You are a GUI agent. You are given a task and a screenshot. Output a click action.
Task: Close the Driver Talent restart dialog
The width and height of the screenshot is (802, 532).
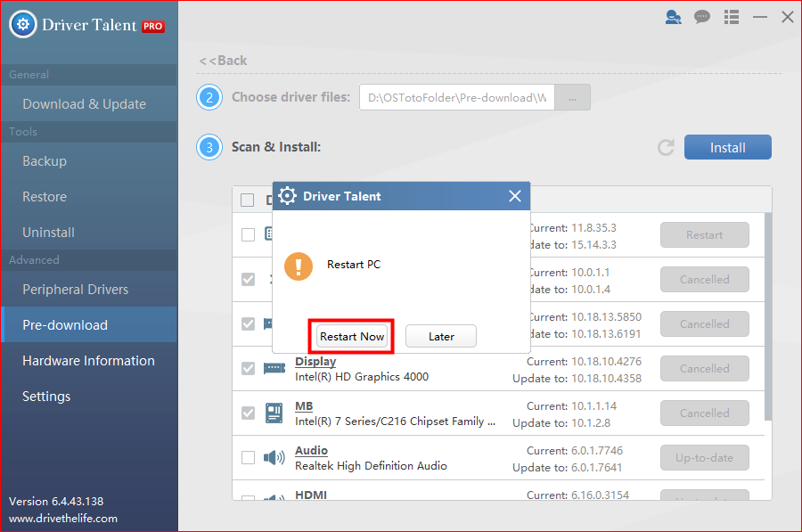515,196
